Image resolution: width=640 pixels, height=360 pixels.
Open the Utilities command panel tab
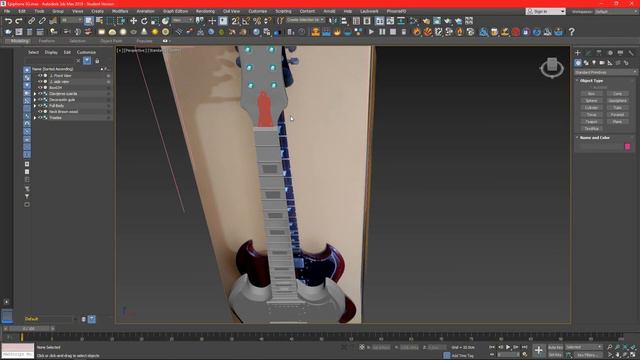coord(631,53)
